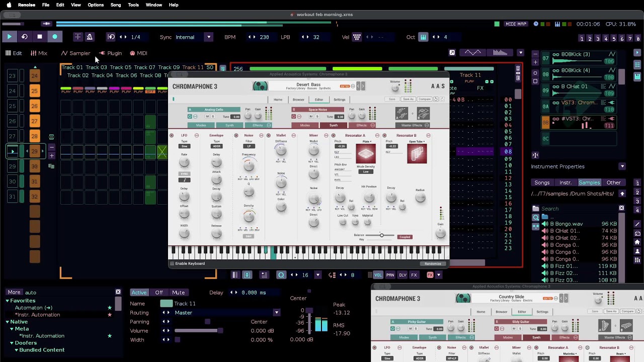The width and height of the screenshot is (644, 362).
Task: Open the Sync Internal dropdown
Action: click(193, 37)
